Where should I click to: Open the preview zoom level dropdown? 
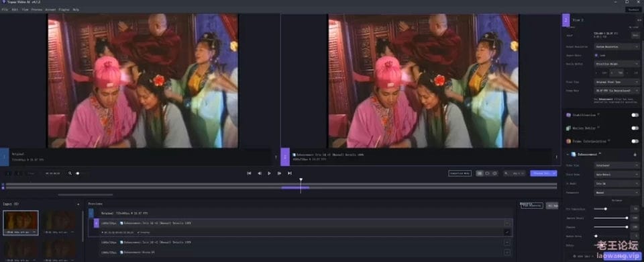pyautogui.click(x=519, y=173)
